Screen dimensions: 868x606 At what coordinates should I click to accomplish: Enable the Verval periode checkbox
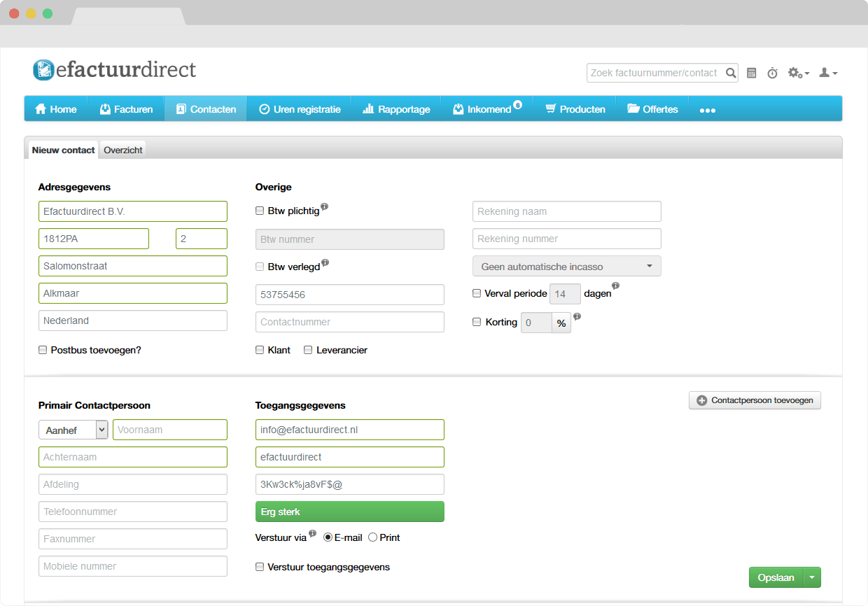click(x=477, y=294)
